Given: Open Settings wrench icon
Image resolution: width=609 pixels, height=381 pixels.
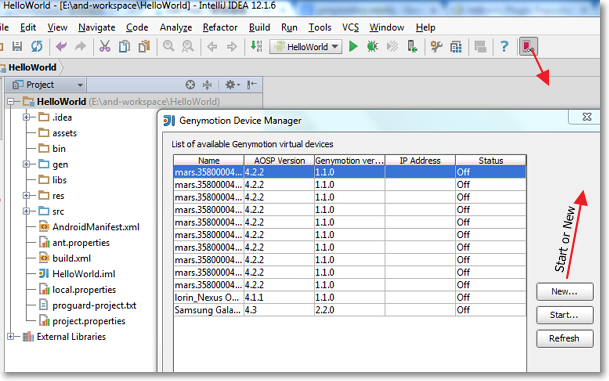Looking at the screenshot, I should pyautogui.click(x=436, y=47).
